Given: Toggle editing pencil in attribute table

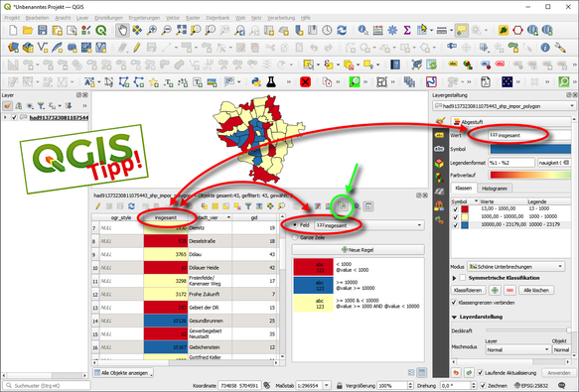Looking at the screenshot, I should (x=98, y=206).
